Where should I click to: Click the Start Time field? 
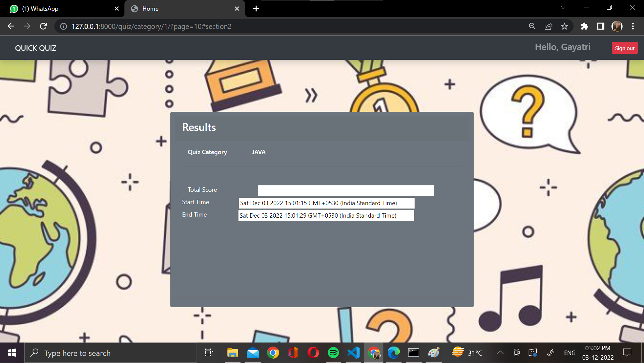point(326,203)
